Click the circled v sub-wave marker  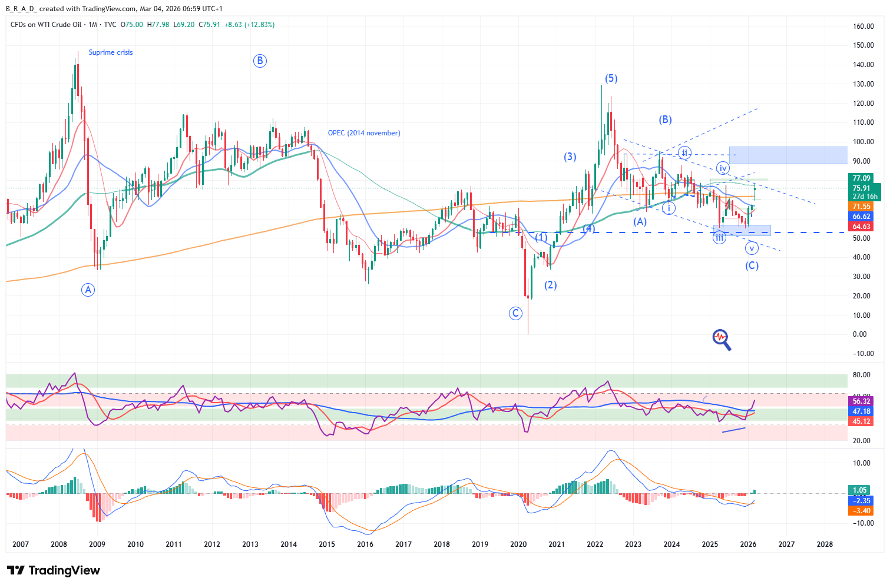pos(752,248)
